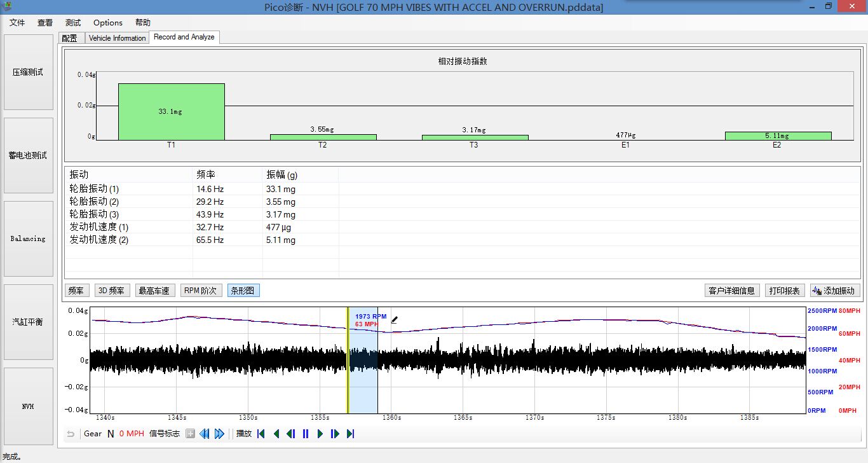This screenshot has height=463, width=868.
Task: Jump to next signal marker double arrow
Action: (x=219, y=434)
